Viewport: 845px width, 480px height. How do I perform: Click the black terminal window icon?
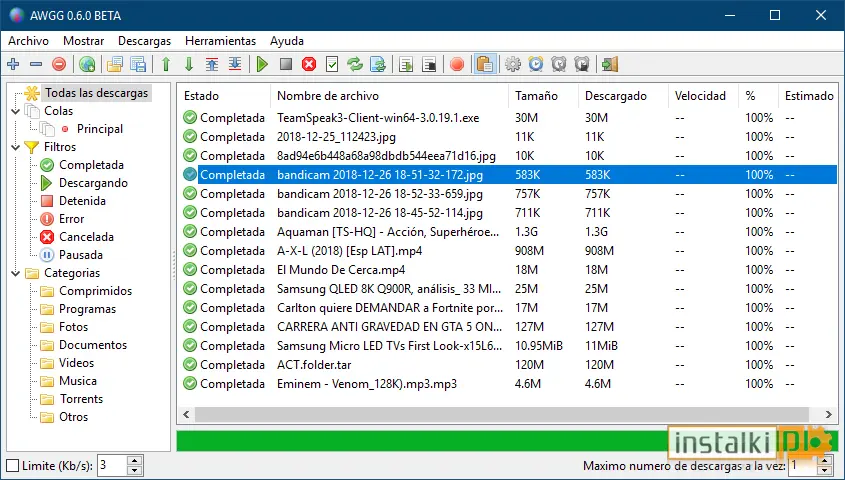(429, 65)
